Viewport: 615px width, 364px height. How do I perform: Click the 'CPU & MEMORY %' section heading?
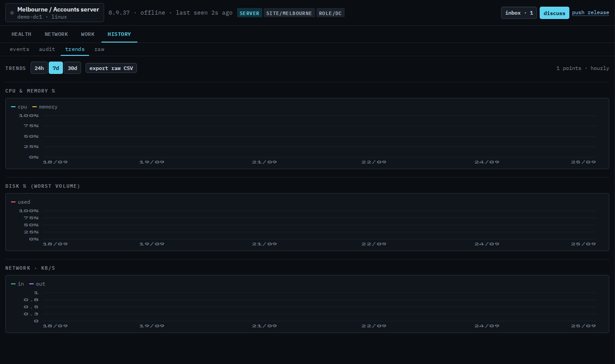pyautogui.click(x=30, y=91)
